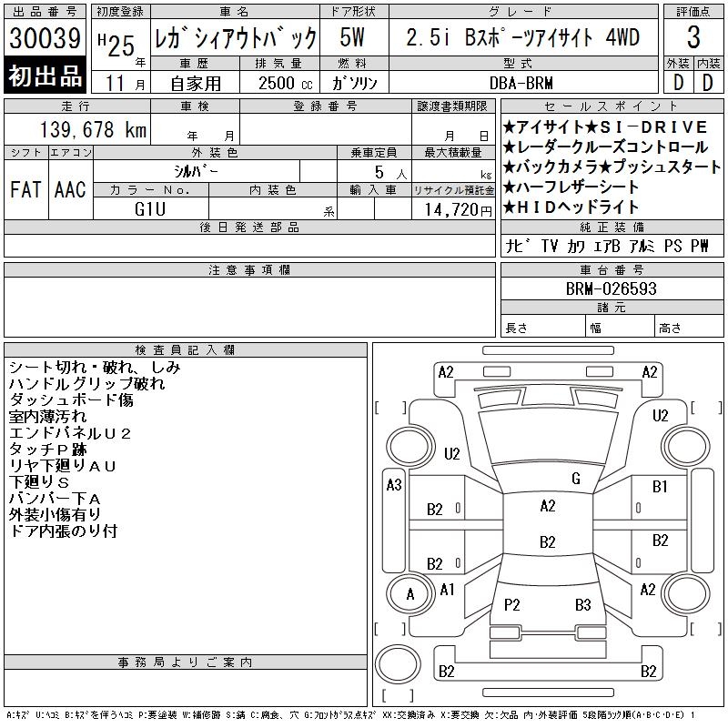The width and height of the screenshot is (728, 728).
Task: Click the 高さ dimension field
Action: click(x=689, y=326)
